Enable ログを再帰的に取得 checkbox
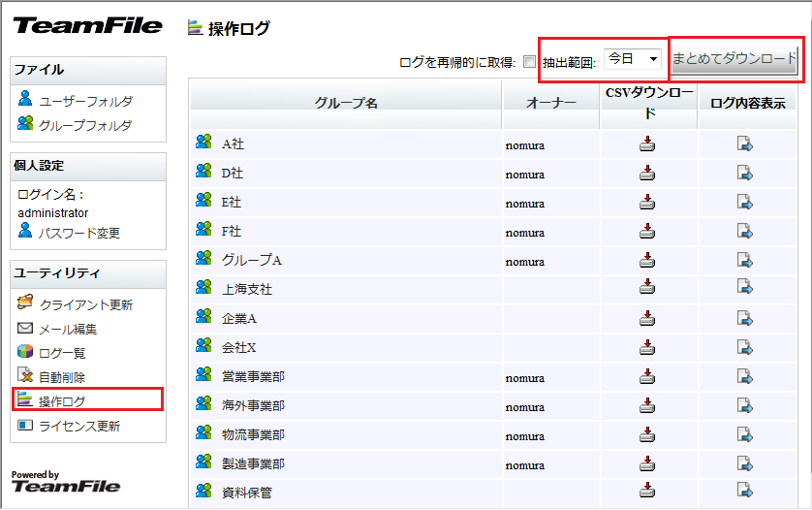The width and height of the screenshot is (812, 510). tap(529, 62)
